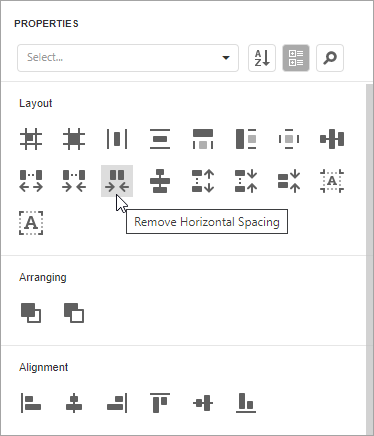This screenshot has width=374, height=436.
Task: Click the Remove Vertical Spacing icon
Action: point(289,181)
